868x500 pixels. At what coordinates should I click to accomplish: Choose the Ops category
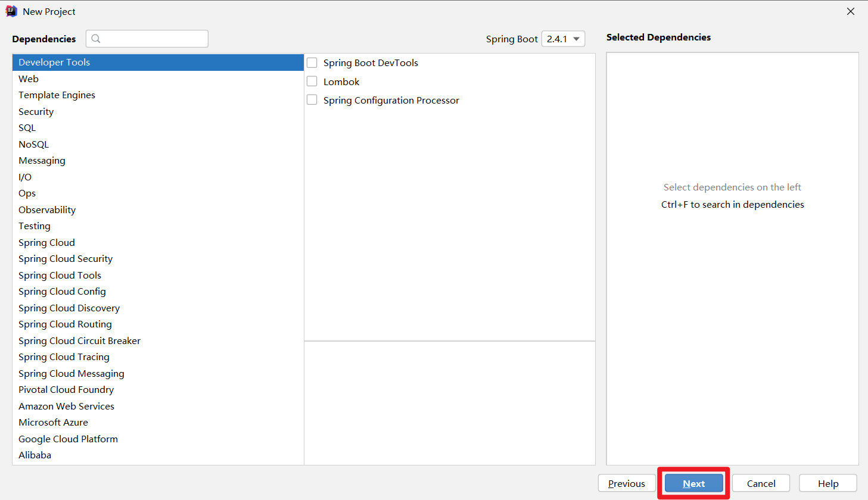tap(158, 193)
